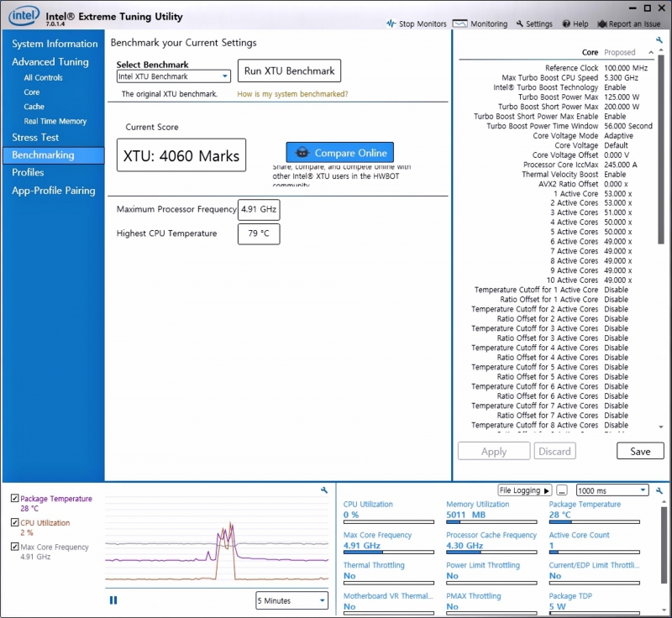Click the Settings wrench icon in top toolbar
672x618 pixels.
coord(519,24)
